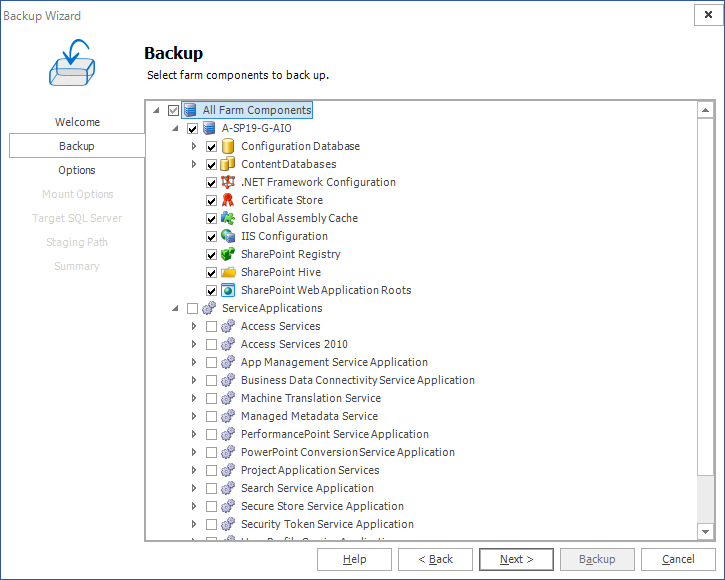Click the PerformancePoint Service Application icon
Viewport: 725px width, 580px height.
tap(228, 434)
